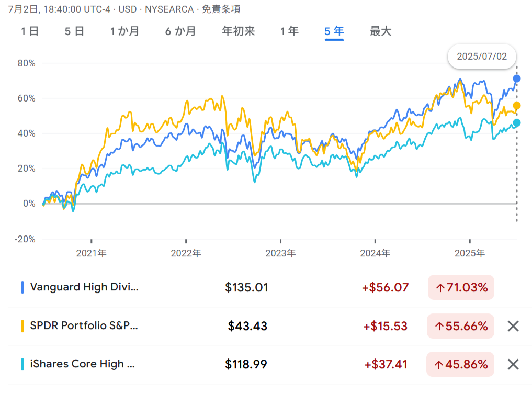
Task: Click the 0% y-axis label
Action: [x=29, y=204]
